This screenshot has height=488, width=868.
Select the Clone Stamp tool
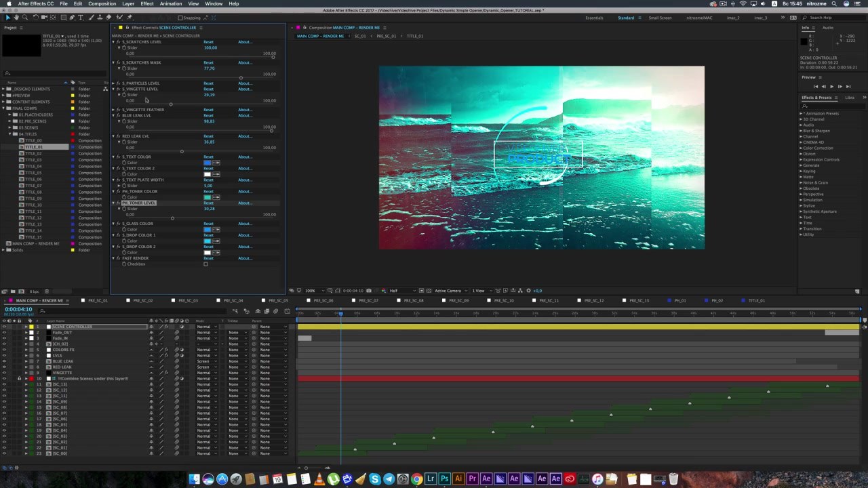coord(100,18)
